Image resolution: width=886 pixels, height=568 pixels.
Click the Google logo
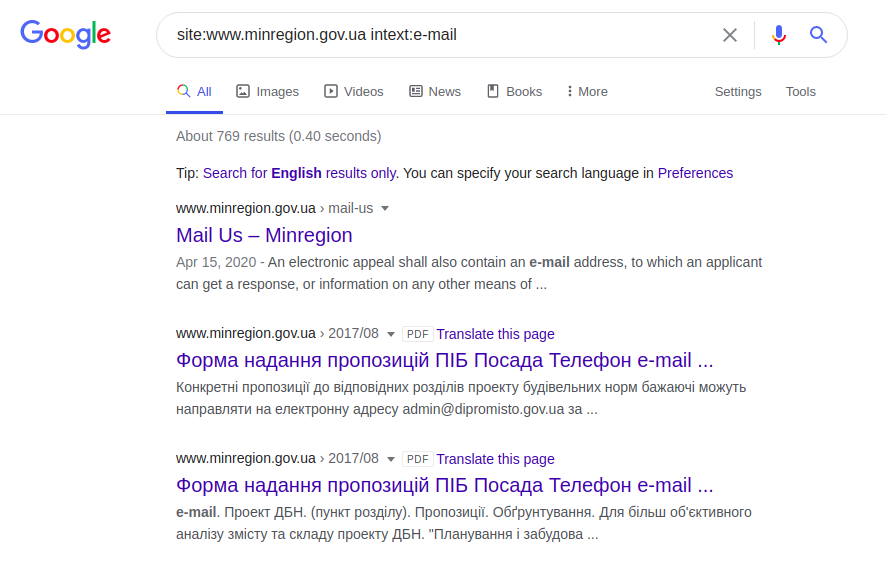tap(65, 35)
